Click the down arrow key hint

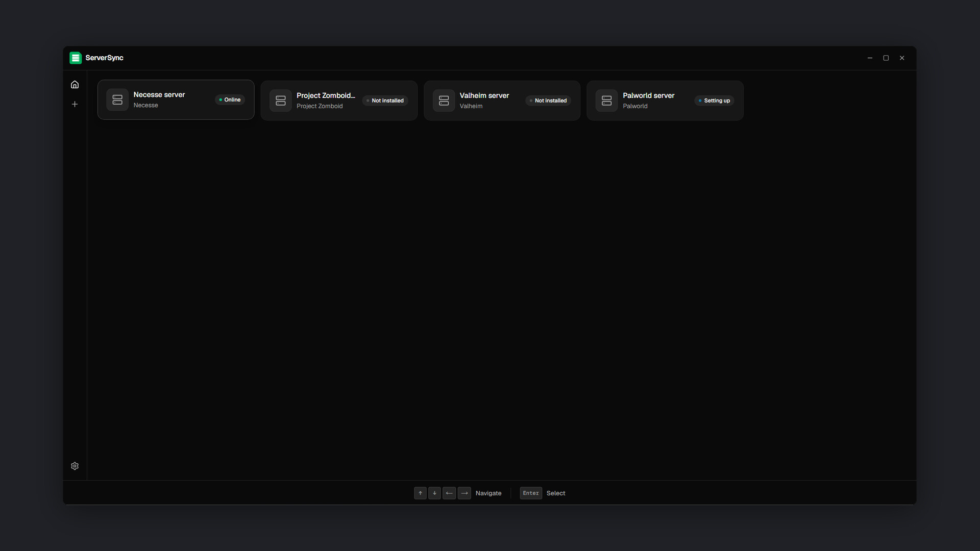click(x=434, y=493)
